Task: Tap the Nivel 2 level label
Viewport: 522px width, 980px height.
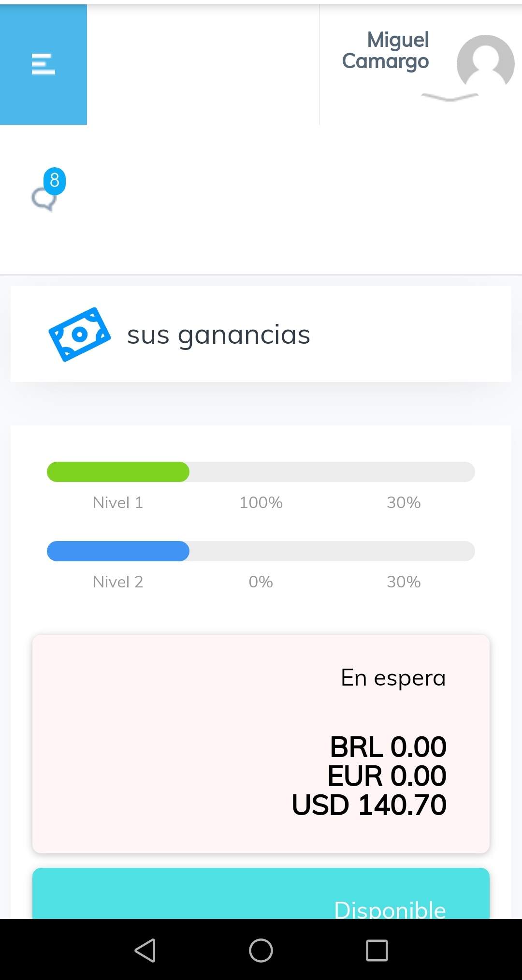Action: point(118,582)
